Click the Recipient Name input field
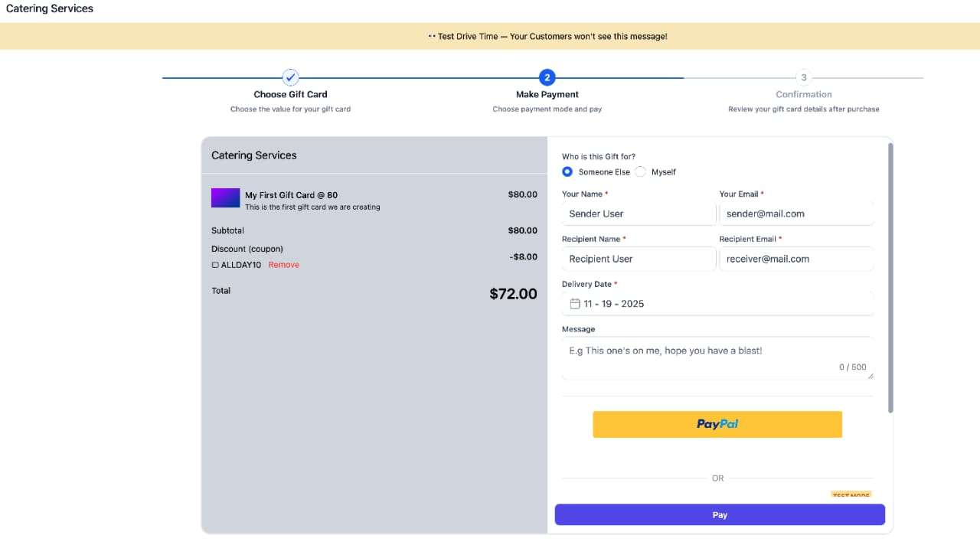Screen dimensions: 980x558 639,259
